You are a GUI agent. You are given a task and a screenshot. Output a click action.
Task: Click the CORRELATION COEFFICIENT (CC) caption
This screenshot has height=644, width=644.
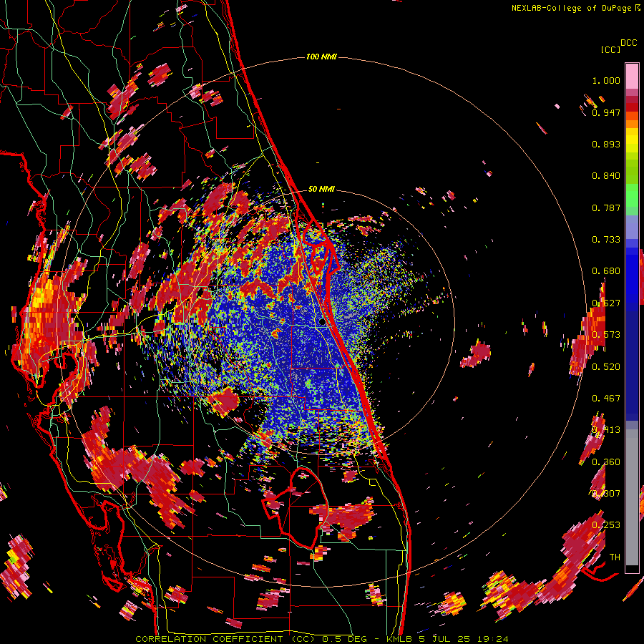(x=225, y=639)
